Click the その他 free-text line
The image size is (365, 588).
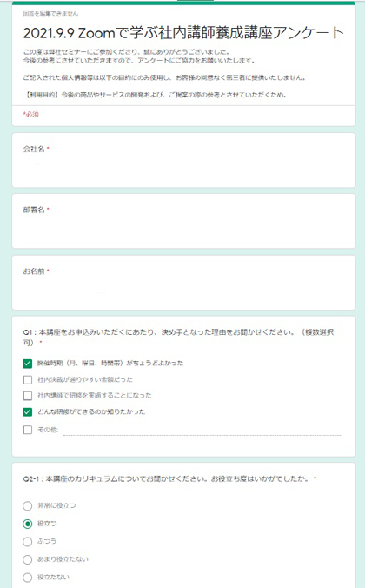(x=202, y=431)
